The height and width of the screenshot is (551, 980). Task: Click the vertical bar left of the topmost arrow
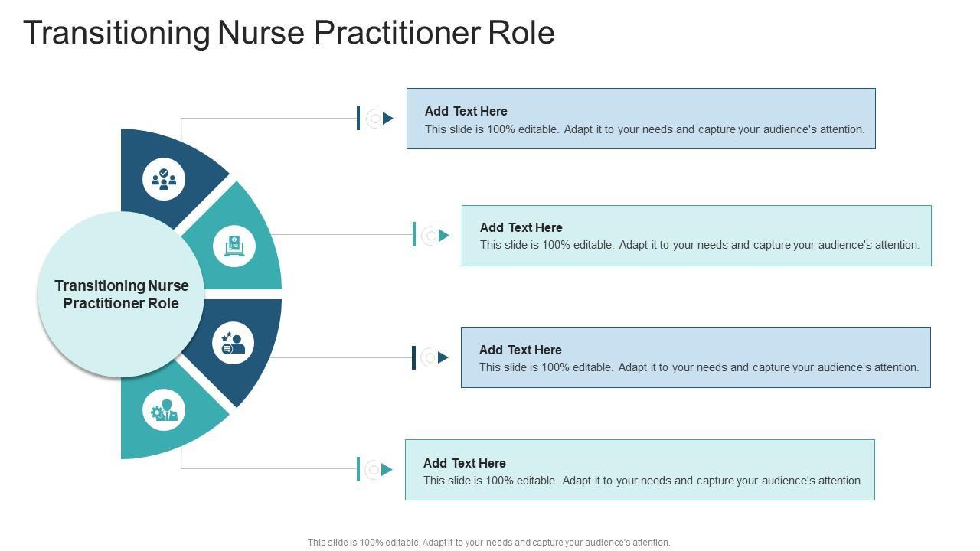358,118
